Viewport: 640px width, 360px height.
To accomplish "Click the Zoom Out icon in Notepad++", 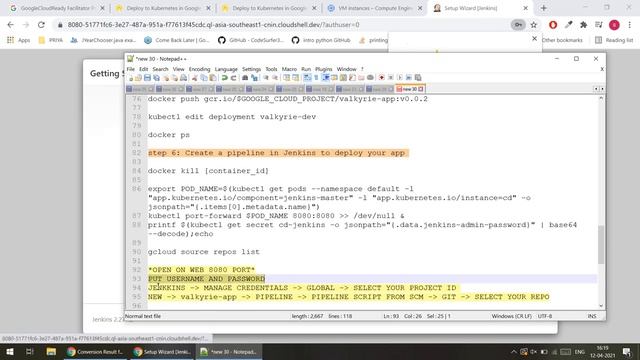I will point(275,78).
